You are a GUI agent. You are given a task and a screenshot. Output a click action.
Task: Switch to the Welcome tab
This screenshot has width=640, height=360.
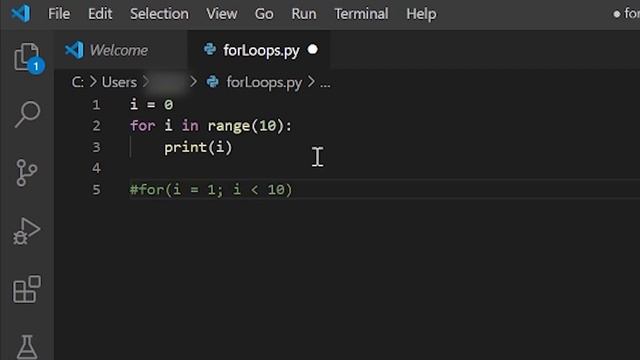[x=121, y=50]
